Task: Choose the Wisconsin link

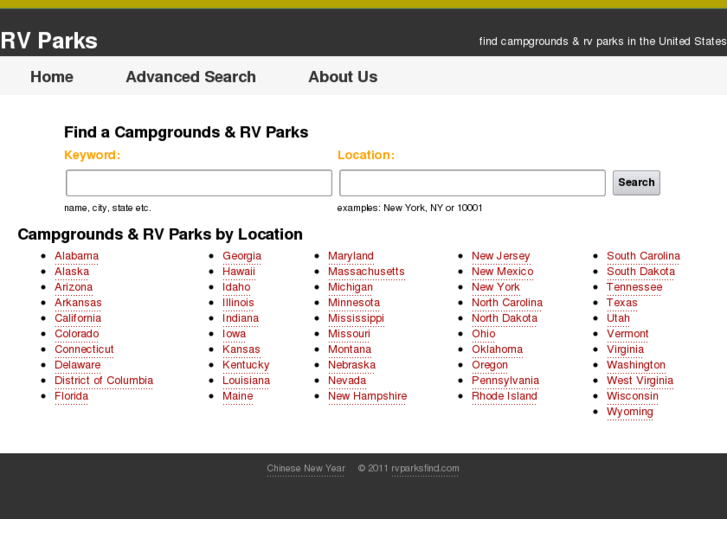Action: pos(633,396)
